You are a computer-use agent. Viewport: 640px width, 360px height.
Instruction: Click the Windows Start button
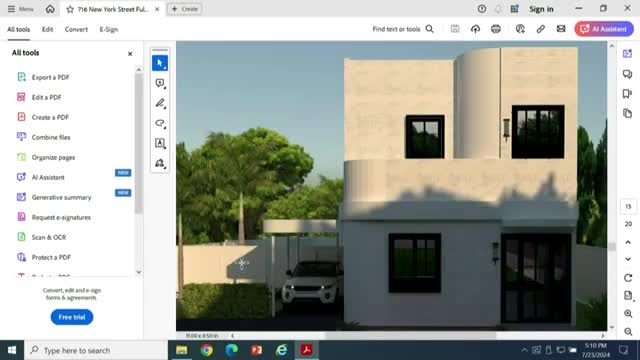point(12,350)
